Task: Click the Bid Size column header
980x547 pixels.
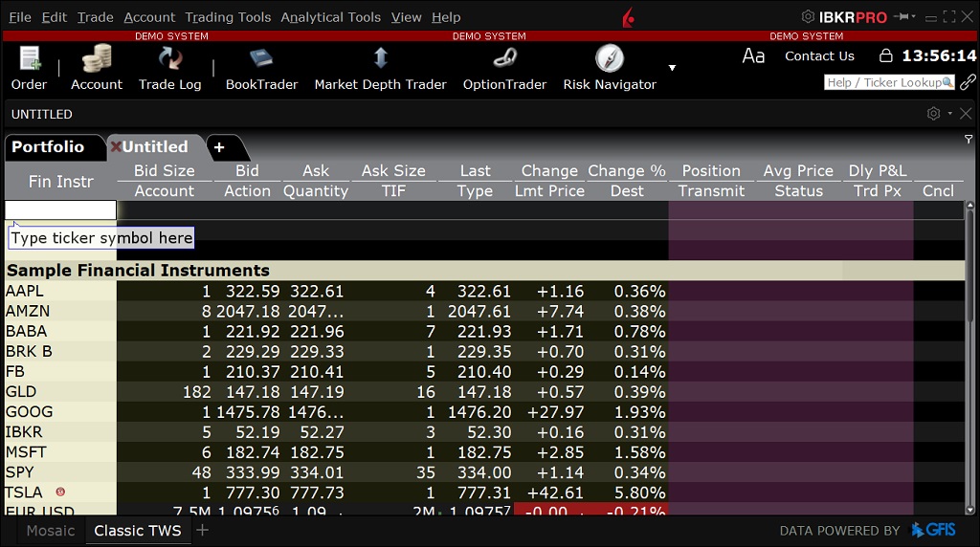Action: click(x=165, y=171)
